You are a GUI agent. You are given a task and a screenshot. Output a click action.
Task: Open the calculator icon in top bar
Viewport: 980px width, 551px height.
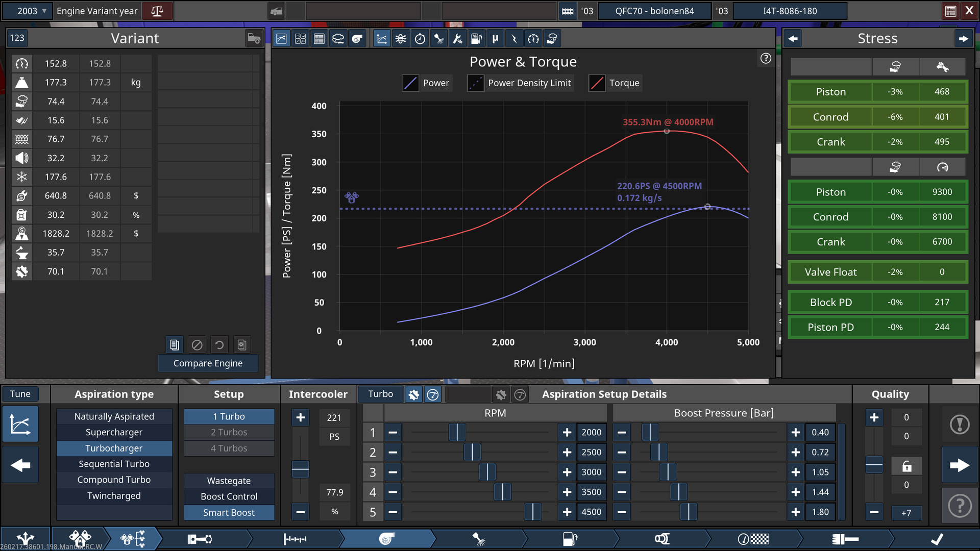pos(950,11)
